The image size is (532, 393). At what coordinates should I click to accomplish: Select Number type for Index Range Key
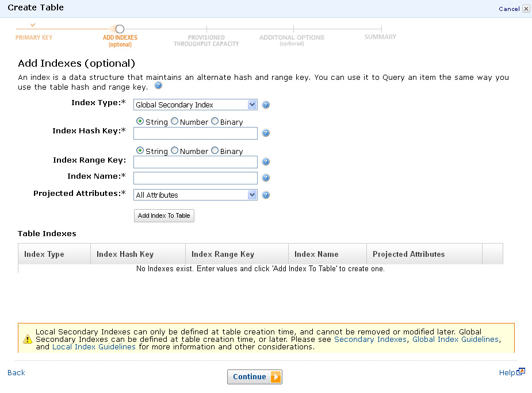[174, 150]
